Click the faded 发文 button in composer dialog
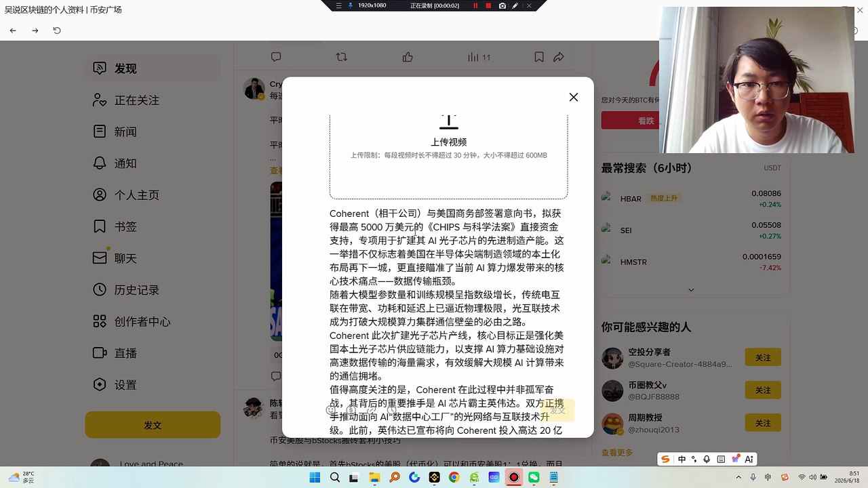868x488 pixels. (557, 411)
